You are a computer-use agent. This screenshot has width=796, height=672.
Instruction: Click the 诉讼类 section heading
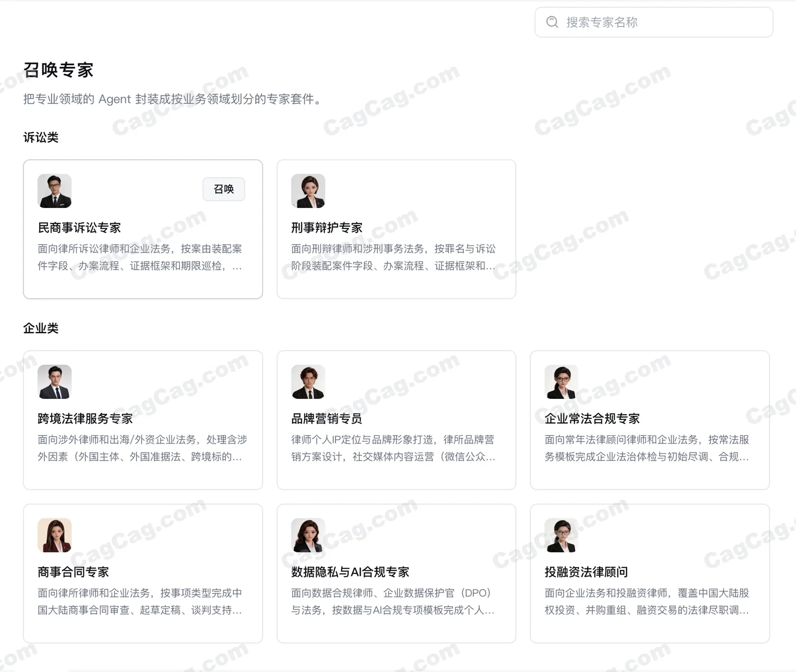41,137
